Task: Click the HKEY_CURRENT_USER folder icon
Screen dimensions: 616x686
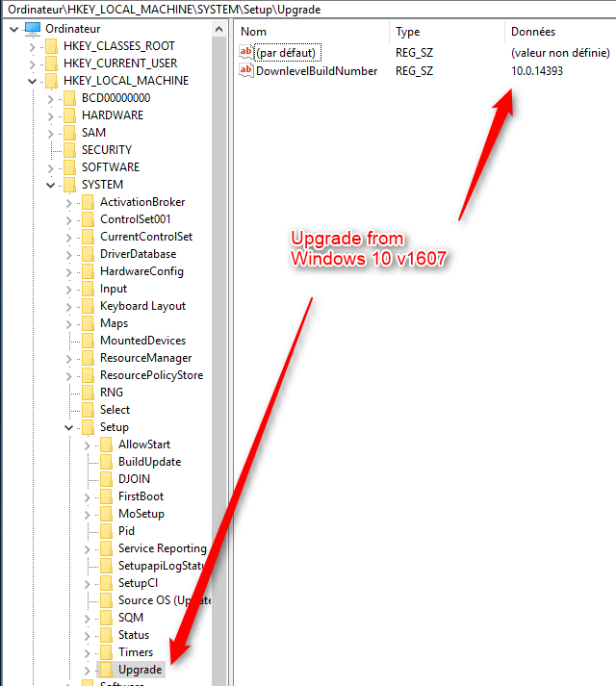Action: (52, 64)
